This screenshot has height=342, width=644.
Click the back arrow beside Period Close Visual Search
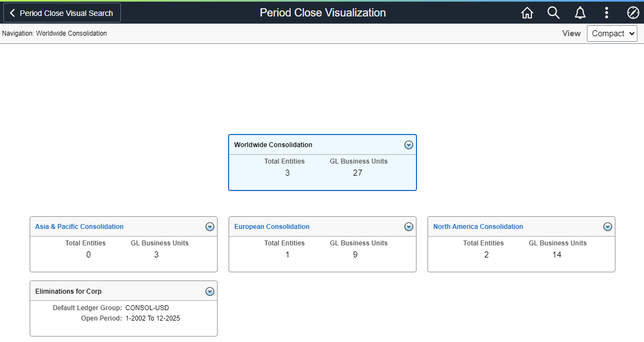12,12
